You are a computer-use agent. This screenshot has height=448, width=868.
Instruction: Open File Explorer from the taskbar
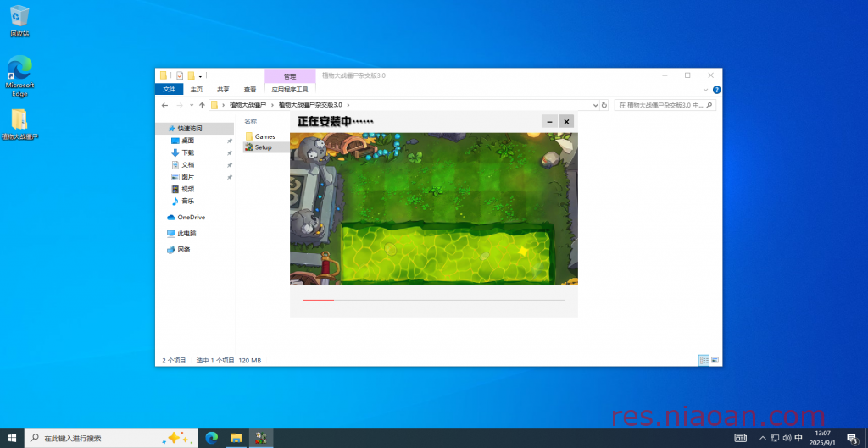pyautogui.click(x=236, y=438)
